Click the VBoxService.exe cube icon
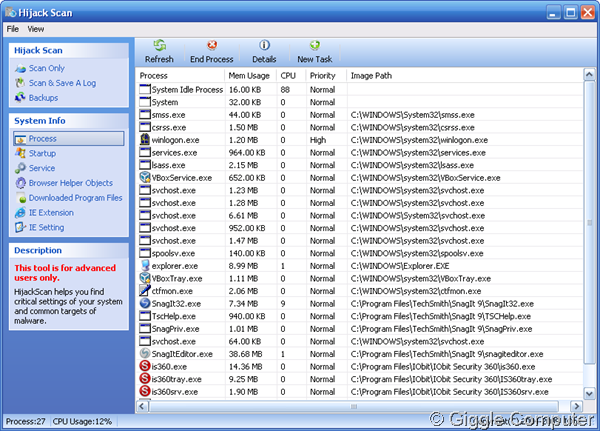The image size is (600, 431). point(145,177)
